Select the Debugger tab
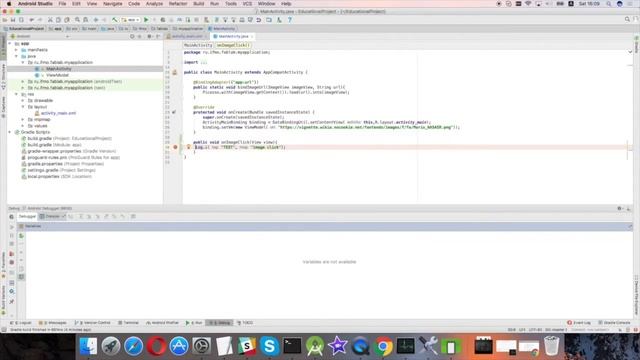640x360 pixels. pyautogui.click(x=27, y=217)
